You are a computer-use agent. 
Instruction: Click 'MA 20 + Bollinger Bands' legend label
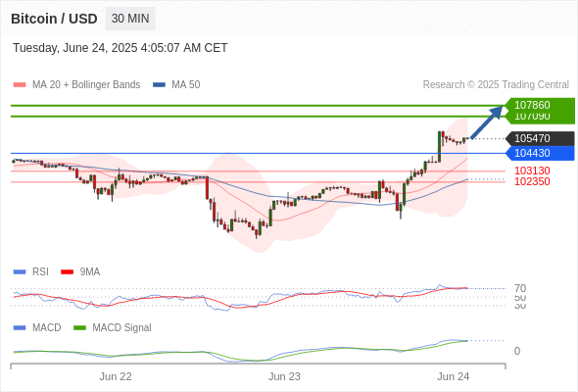(86, 85)
